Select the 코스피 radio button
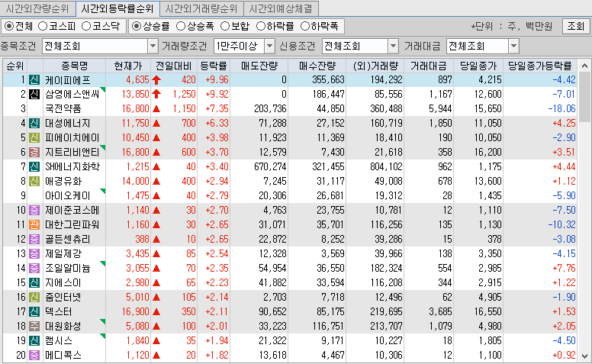 43,27
